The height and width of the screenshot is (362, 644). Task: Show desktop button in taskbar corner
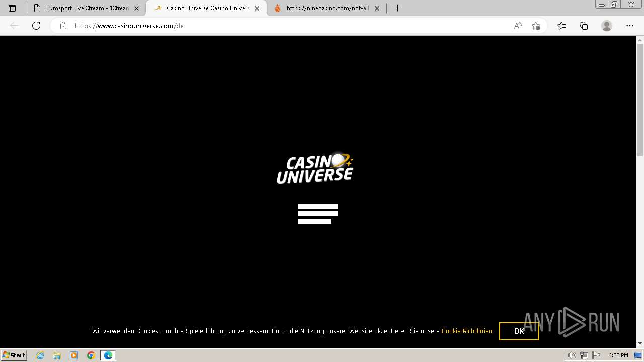638,355
